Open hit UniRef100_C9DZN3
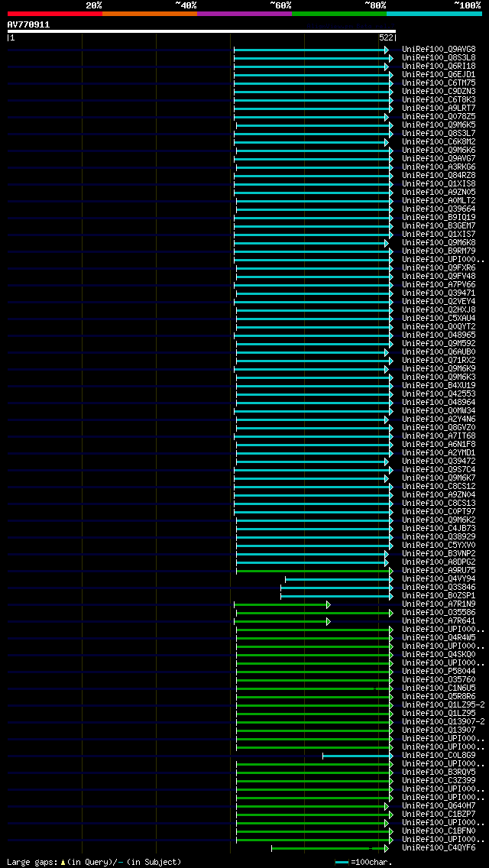 point(439,92)
